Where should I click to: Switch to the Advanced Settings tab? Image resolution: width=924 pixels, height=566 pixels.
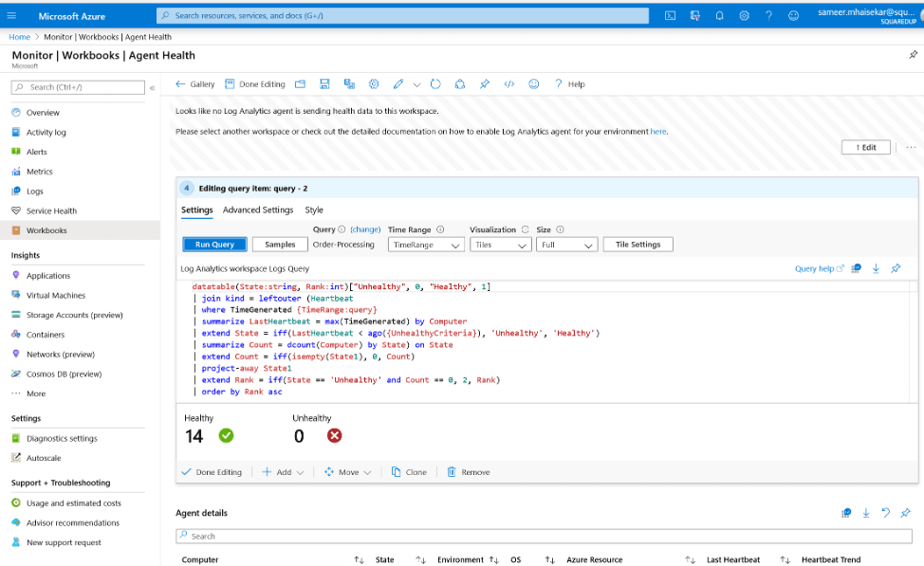point(258,210)
